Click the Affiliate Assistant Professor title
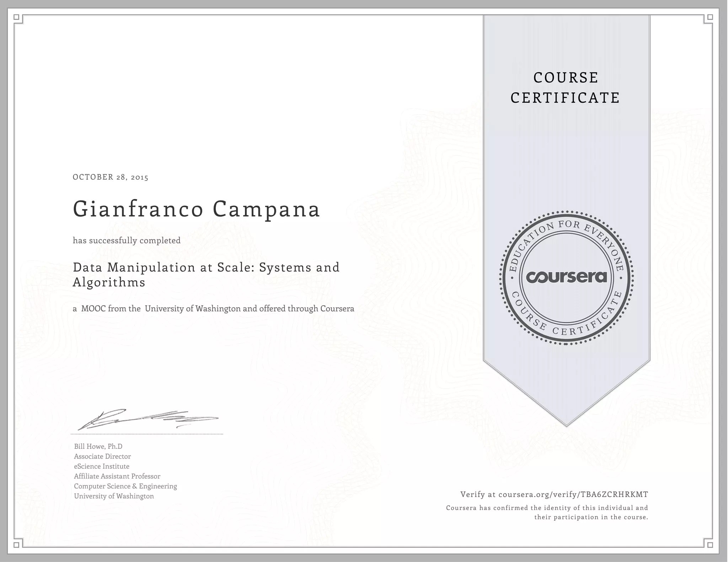Viewport: 728px width, 562px height. tap(117, 476)
